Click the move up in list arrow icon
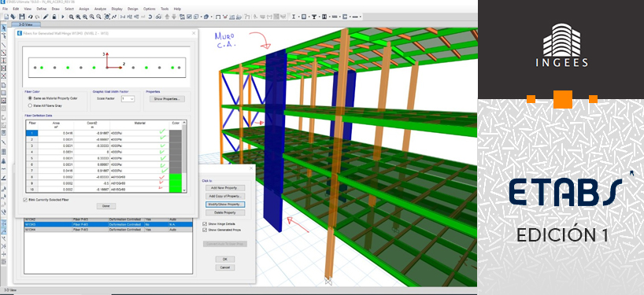 tap(166, 17)
